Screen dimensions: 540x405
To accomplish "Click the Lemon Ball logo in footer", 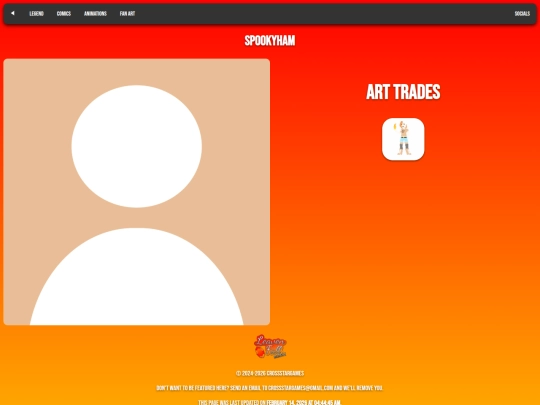I will [x=270, y=346].
